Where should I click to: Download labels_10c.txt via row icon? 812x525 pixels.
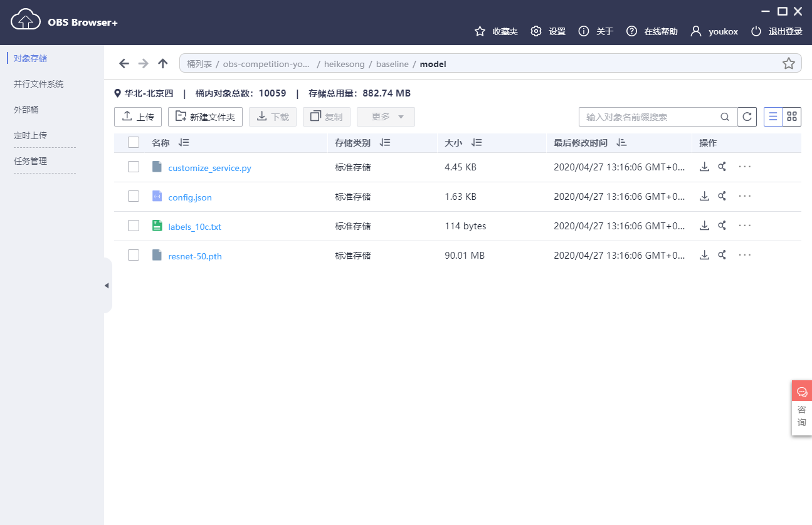[705, 226]
